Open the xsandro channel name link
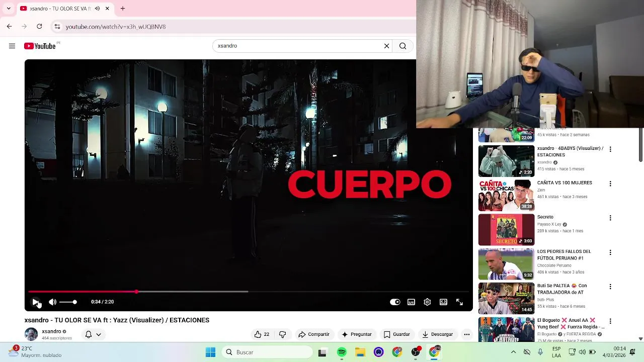644x362 pixels. [x=51, y=331]
